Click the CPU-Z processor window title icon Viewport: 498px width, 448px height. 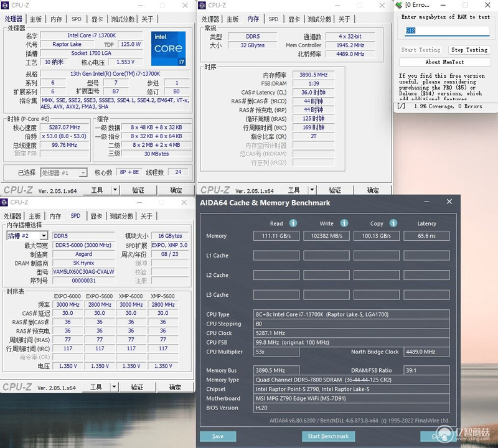[5, 5]
